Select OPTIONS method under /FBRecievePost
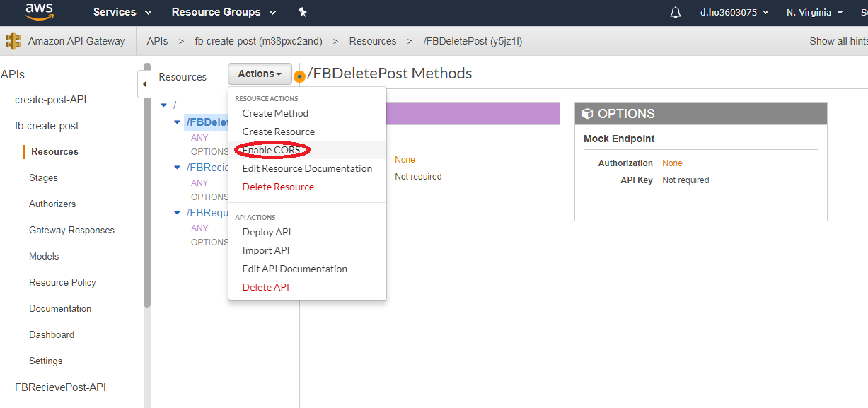Image resolution: width=868 pixels, height=408 pixels. pyautogui.click(x=209, y=197)
